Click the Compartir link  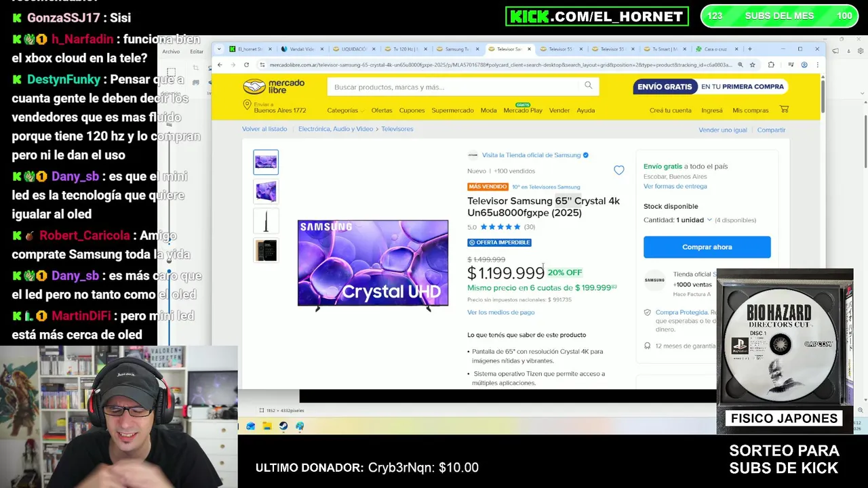click(x=771, y=130)
